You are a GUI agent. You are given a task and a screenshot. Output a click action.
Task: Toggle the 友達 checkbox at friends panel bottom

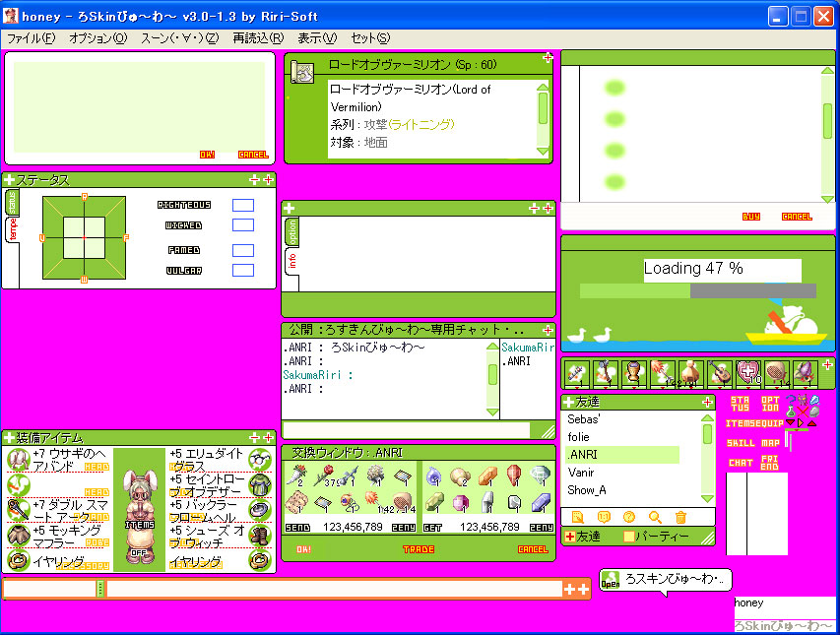[570, 536]
